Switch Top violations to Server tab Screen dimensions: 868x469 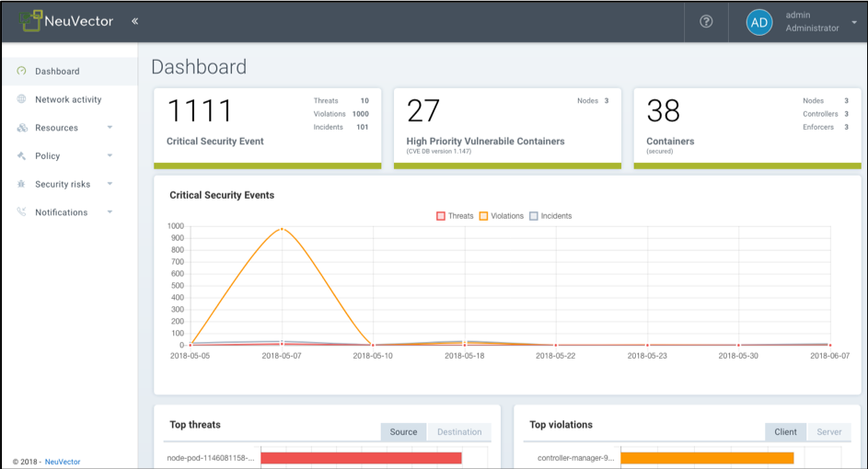(x=828, y=432)
